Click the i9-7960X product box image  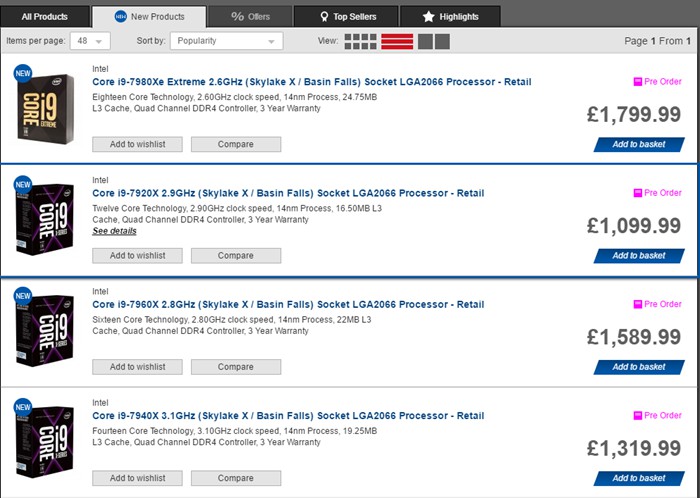click(45, 330)
